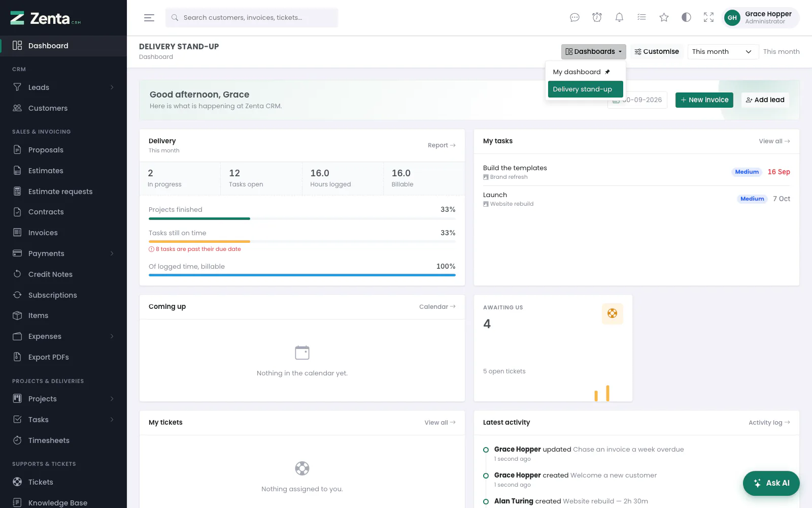The image size is (812, 508).
Task: Expand the Leads submenu
Action: point(112,87)
